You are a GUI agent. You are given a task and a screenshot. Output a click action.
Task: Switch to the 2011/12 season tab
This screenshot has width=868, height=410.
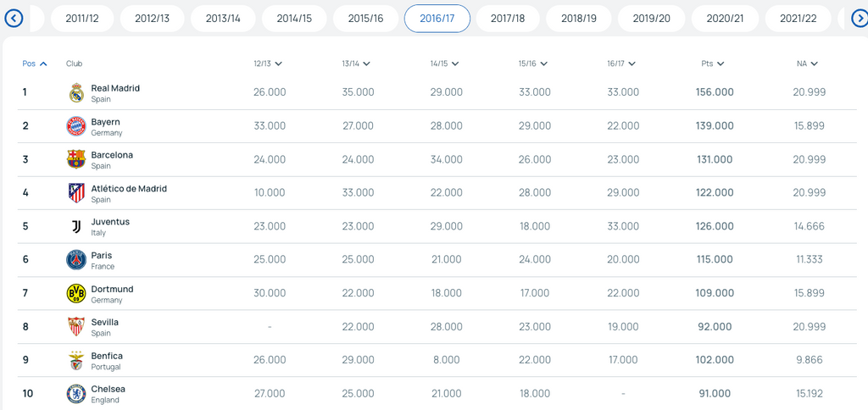coord(81,19)
